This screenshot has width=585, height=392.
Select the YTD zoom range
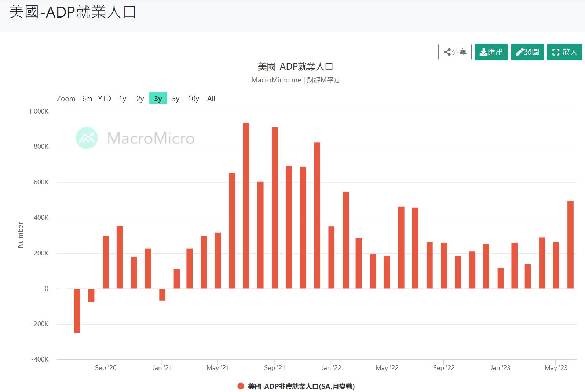click(x=105, y=99)
